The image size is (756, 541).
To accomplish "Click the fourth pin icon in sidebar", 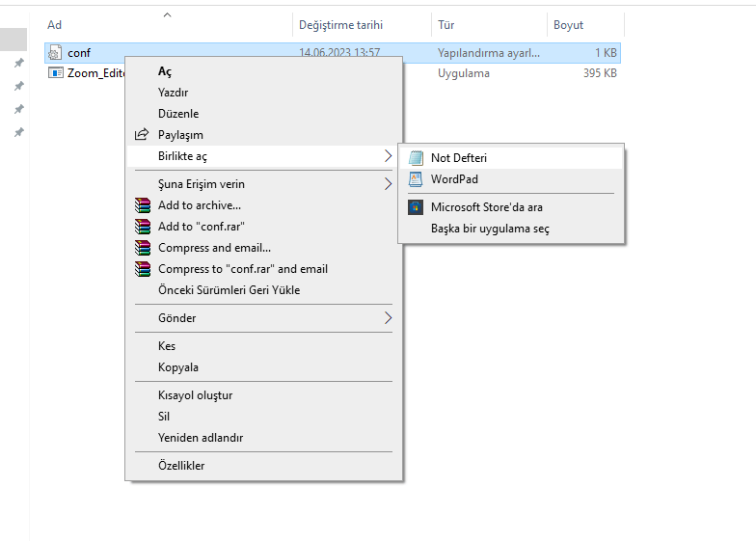I will click(19, 132).
